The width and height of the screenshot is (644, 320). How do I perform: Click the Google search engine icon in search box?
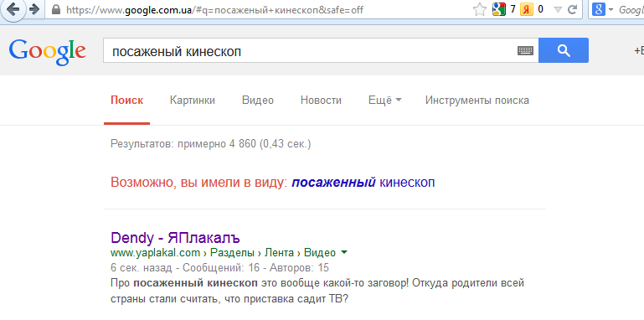pyautogui.click(x=599, y=10)
